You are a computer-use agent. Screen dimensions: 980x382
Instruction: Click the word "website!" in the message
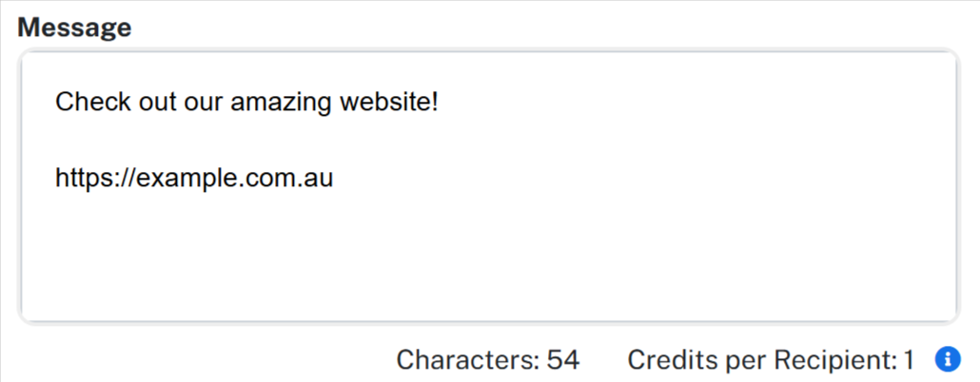pos(389,102)
